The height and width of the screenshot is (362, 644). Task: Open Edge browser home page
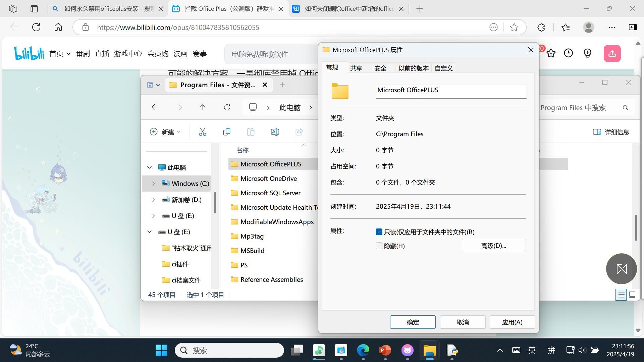coord(58,27)
